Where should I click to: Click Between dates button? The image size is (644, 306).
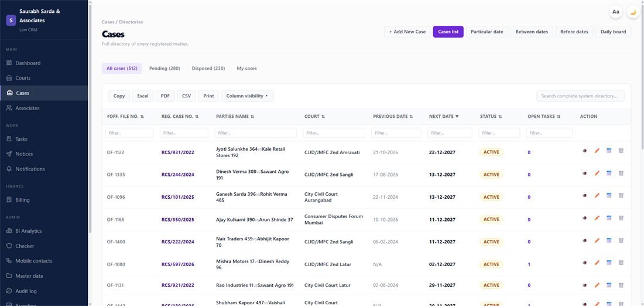(532, 32)
